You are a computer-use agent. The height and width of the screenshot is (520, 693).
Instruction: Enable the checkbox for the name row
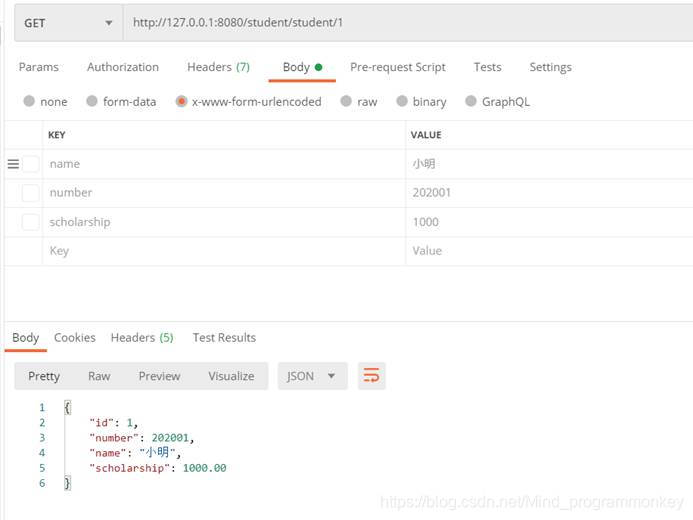30,164
